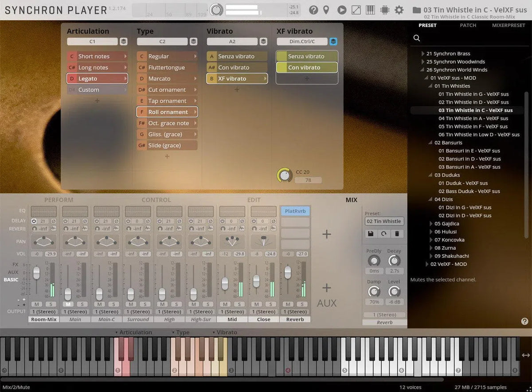Switch to the PATCH tab
The image size is (532, 392).
468,25
